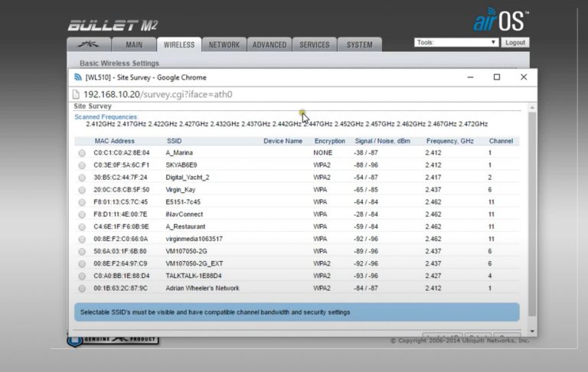588x372 pixels.
Task: Minimize the Site Survey popup window
Action: click(x=469, y=77)
